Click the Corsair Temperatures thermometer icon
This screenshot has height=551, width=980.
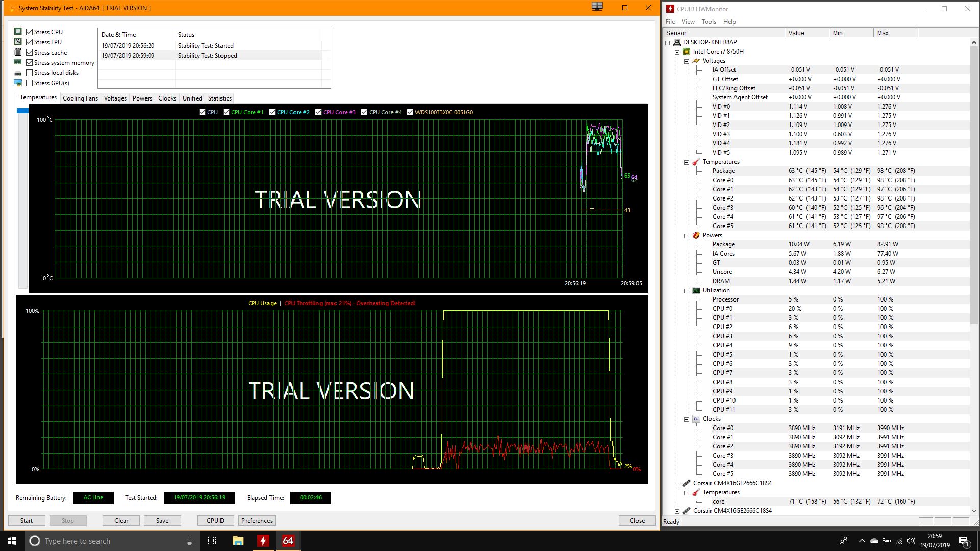click(696, 492)
